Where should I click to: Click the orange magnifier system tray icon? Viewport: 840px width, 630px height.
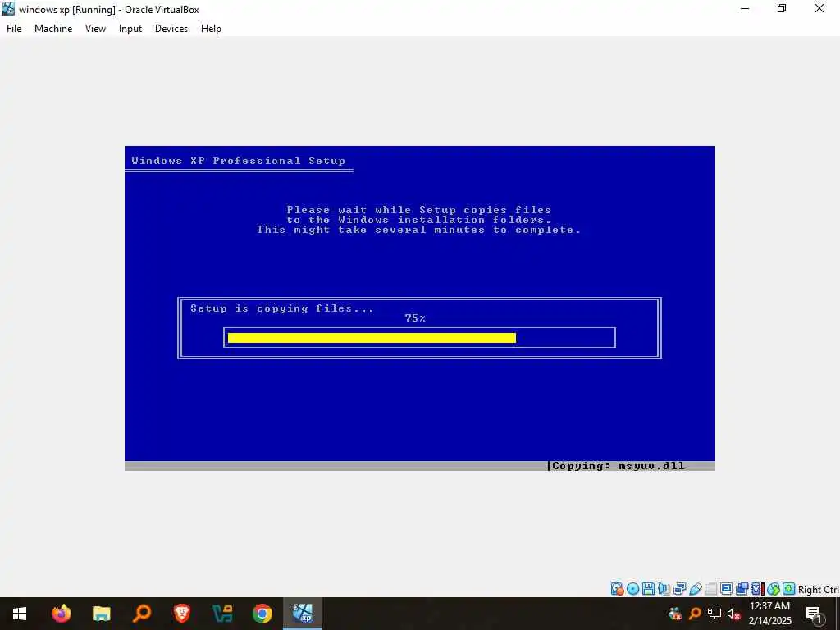coord(695,614)
